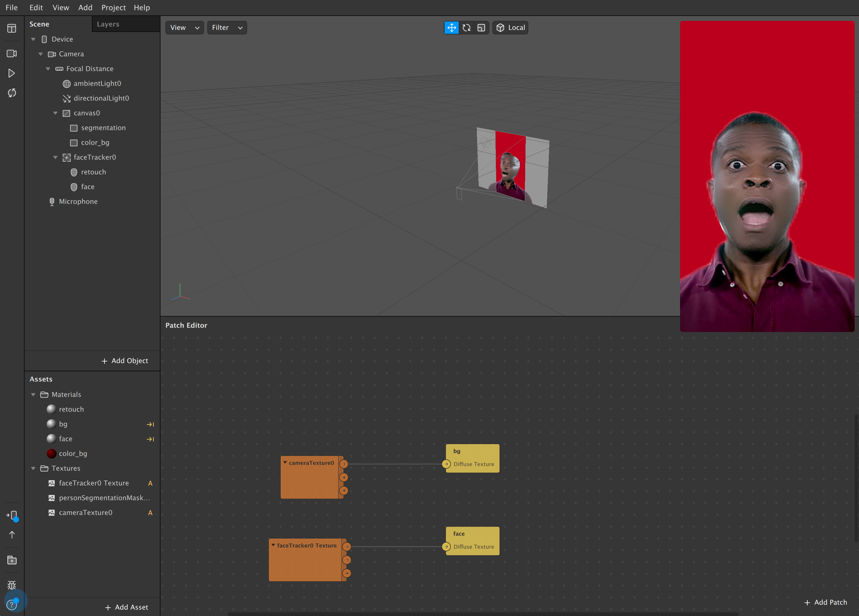Click the Add Patch button
Screen dimensions: 859x616
[826, 602]
